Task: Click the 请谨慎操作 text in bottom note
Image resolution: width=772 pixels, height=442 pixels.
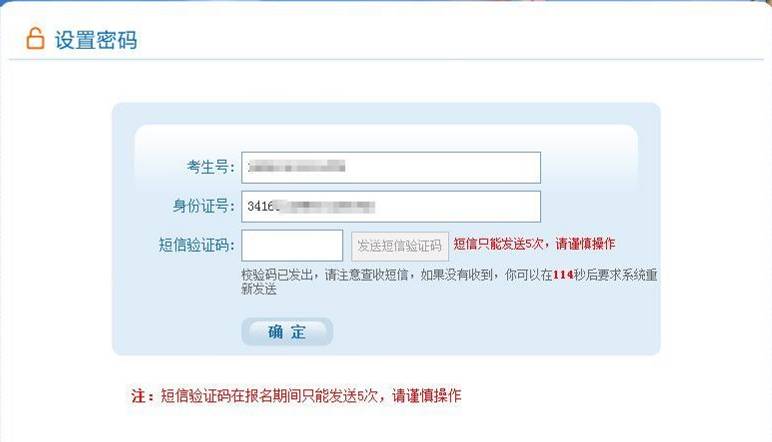Action: click(x=426, y=396)
